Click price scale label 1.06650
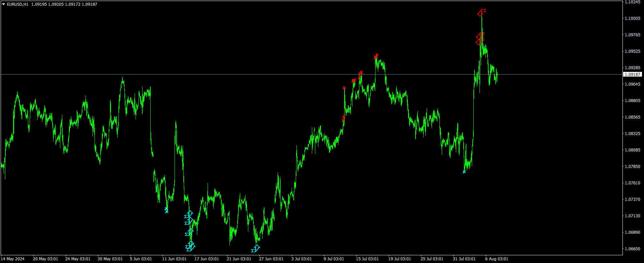The height and width of the screenshot is (263, 644). (633, 249)
